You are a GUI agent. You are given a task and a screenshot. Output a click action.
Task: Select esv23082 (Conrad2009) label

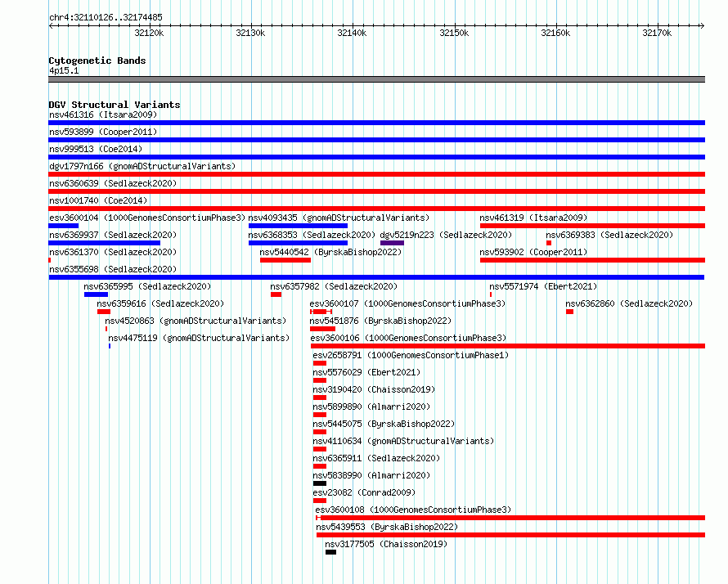coord(364,492)
